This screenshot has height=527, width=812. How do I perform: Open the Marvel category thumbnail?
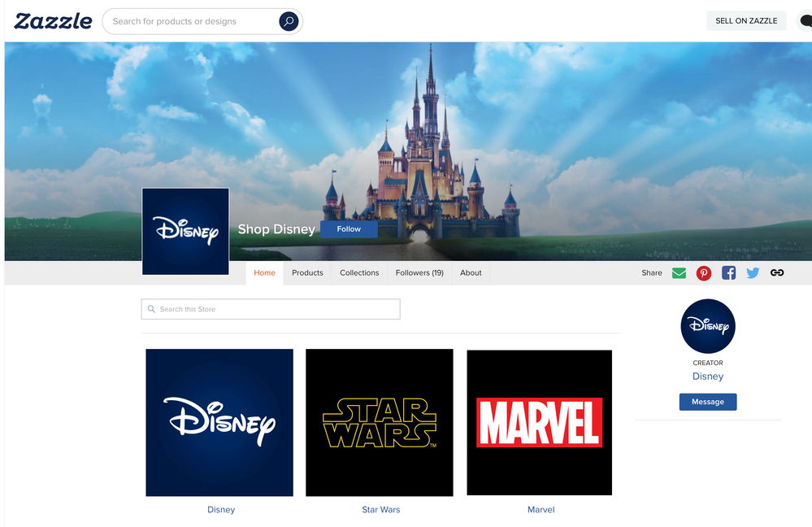click(540, 422)
